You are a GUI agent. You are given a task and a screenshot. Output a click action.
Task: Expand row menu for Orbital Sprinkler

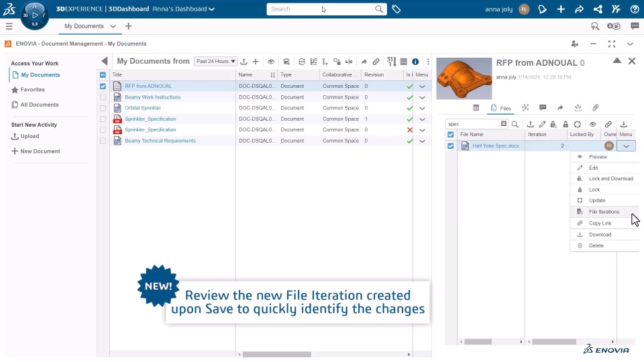click(422, 109)
